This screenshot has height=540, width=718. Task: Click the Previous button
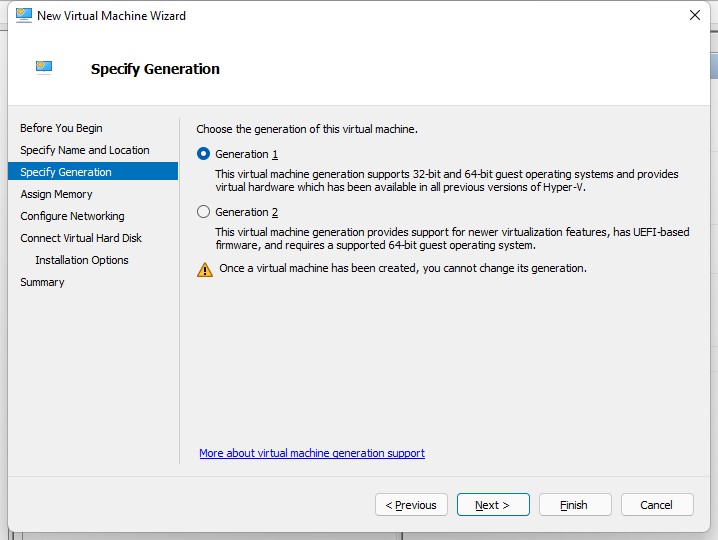411,505
